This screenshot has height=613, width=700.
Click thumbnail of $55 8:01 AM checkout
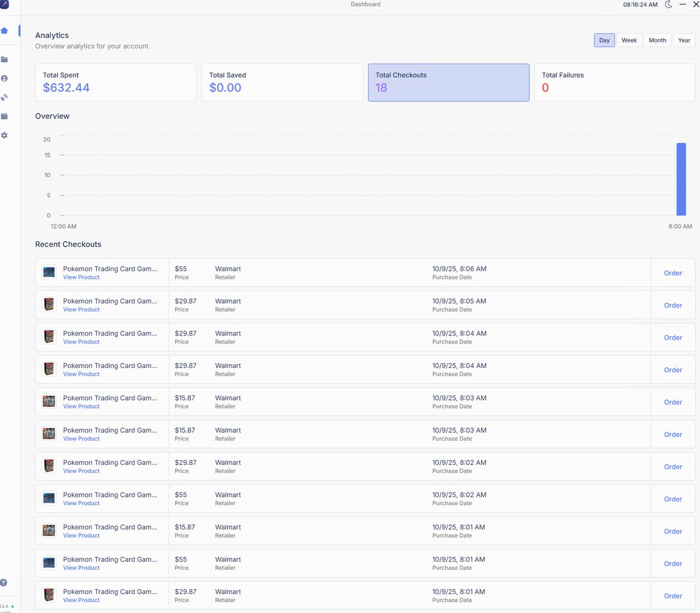pos(49,562)
